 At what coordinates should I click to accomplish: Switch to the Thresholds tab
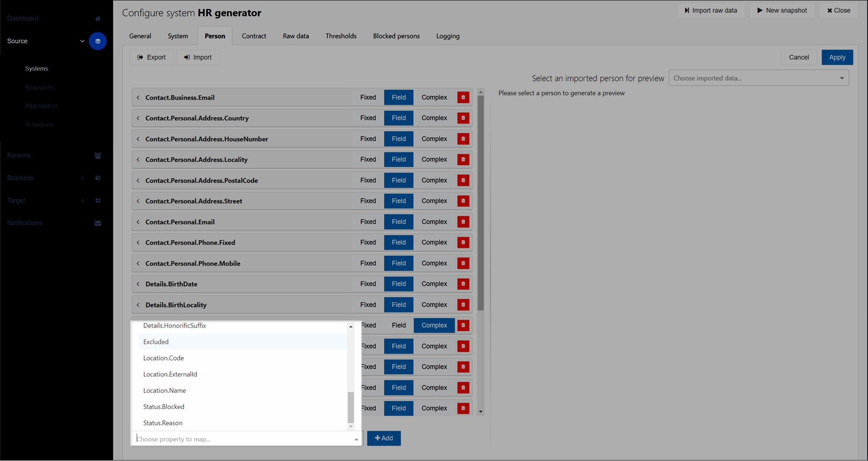tap(341, 36)
